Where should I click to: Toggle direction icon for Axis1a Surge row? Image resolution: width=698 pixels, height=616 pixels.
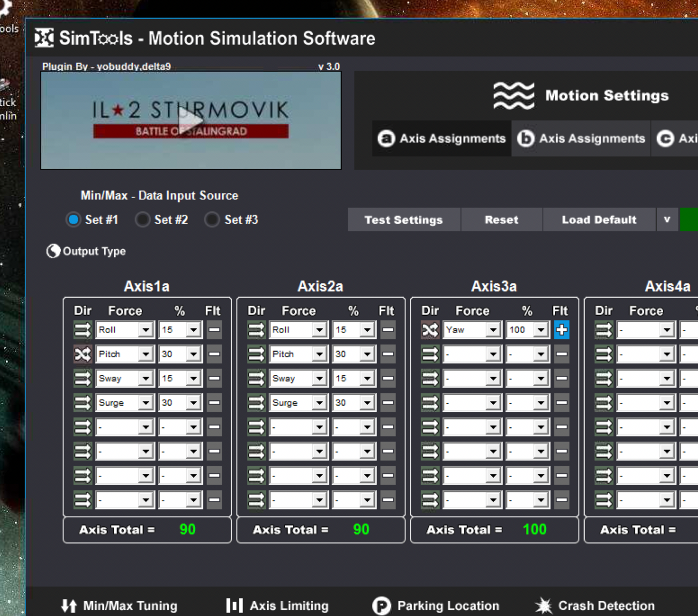pos(82,402)
